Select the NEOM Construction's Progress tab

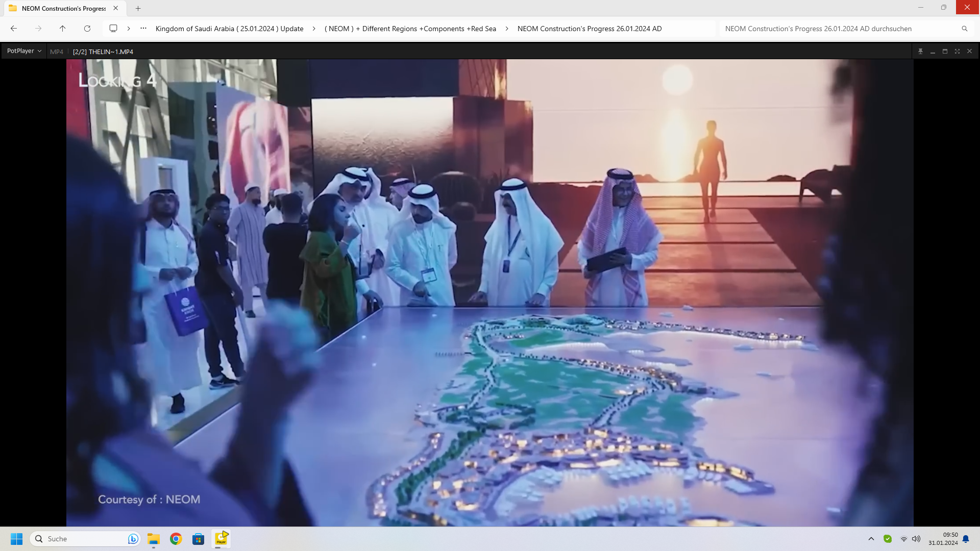pos(63,8)
